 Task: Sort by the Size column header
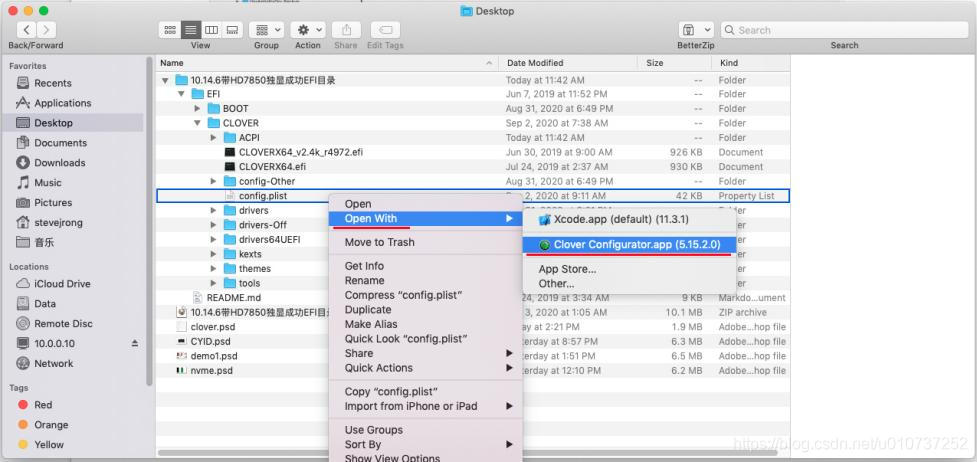coord(673,63)
